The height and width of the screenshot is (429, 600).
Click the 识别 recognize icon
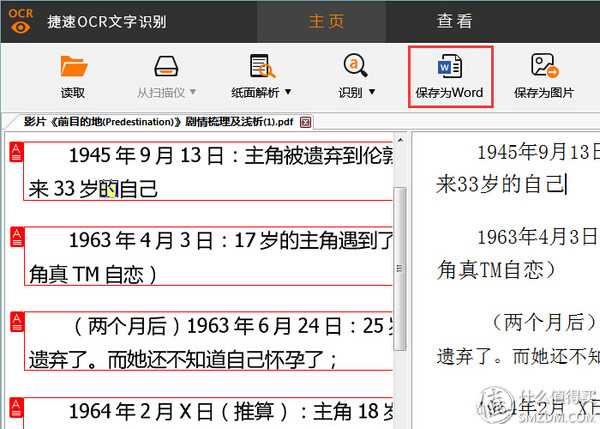click(x=355, y=65)
